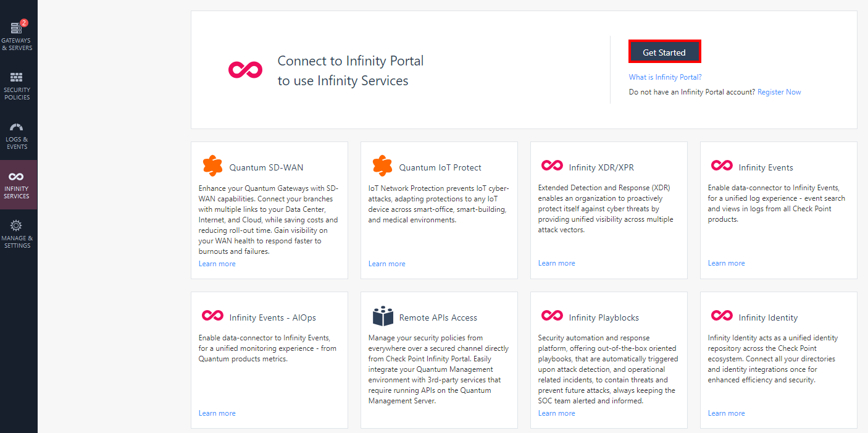This screenshot has height=433, width=868.
Task: Click the Remote APIs Access icon
Action: 383,316
